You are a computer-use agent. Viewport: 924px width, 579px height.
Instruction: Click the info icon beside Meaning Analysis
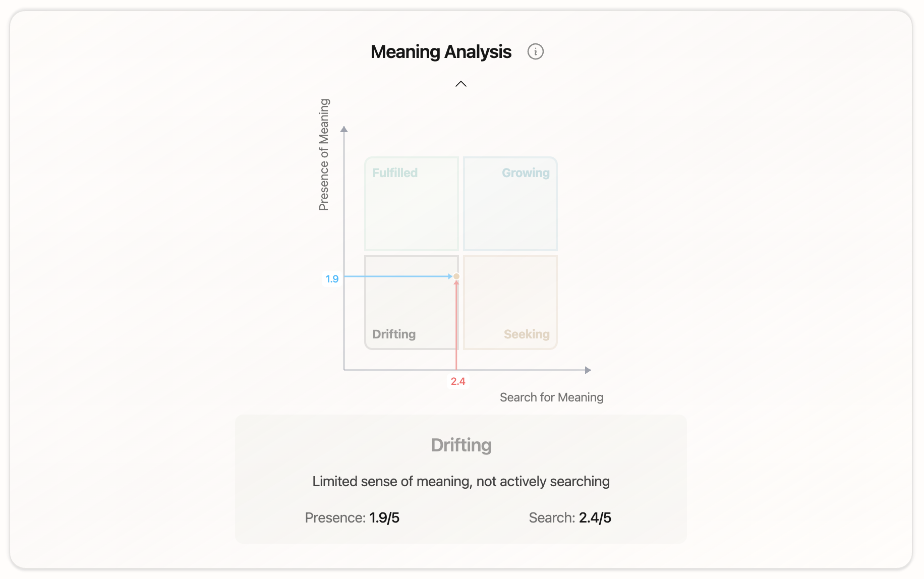535,51
